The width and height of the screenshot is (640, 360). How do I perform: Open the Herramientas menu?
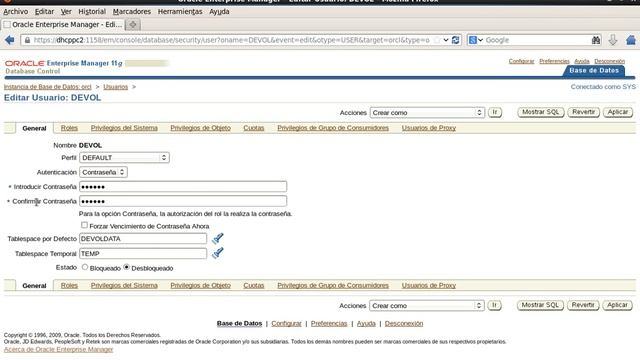coord(180,11)
